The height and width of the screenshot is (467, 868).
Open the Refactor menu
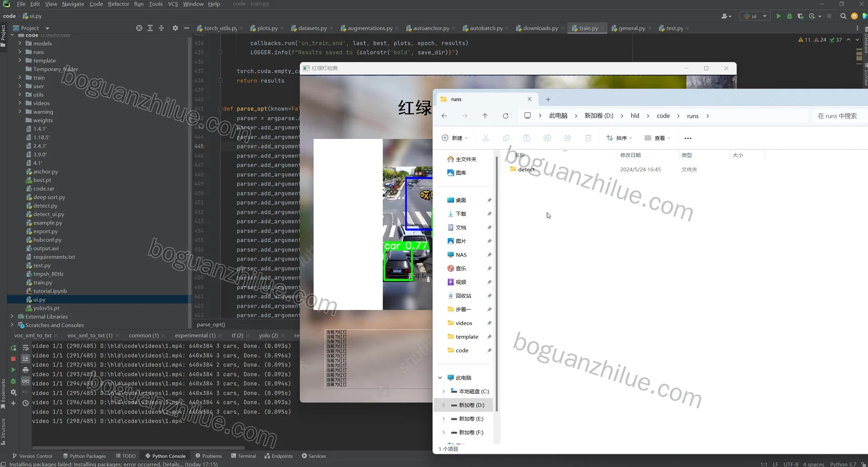click(118, 4)
